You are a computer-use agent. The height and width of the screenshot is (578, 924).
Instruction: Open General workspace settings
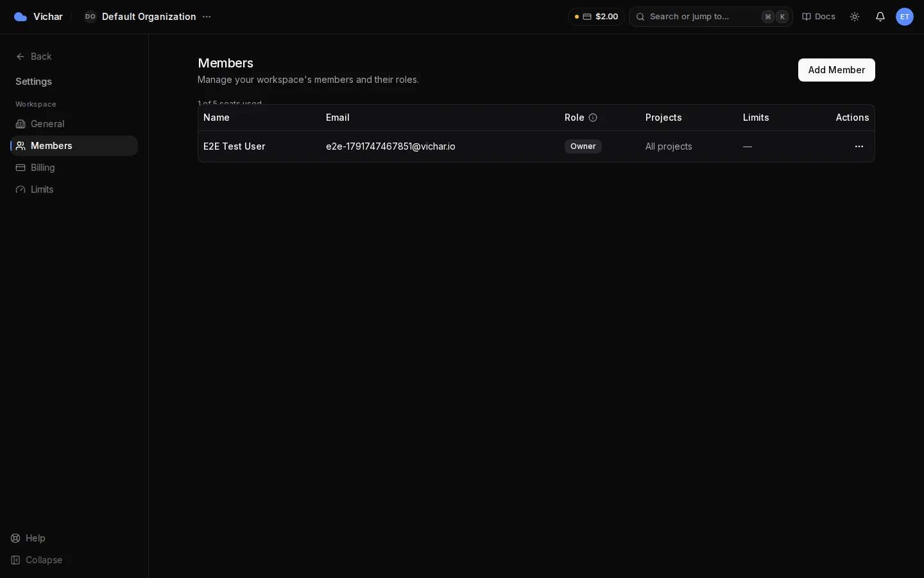tap(74, 124)
